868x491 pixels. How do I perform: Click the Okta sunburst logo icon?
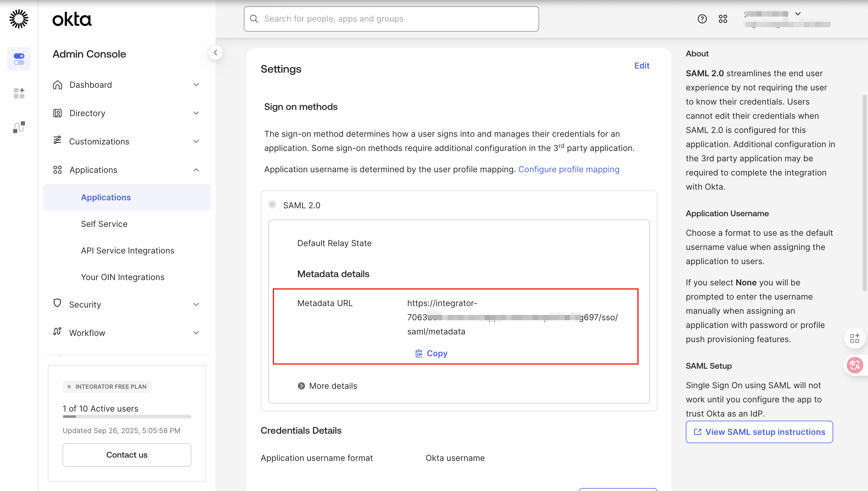click(19, 19)
